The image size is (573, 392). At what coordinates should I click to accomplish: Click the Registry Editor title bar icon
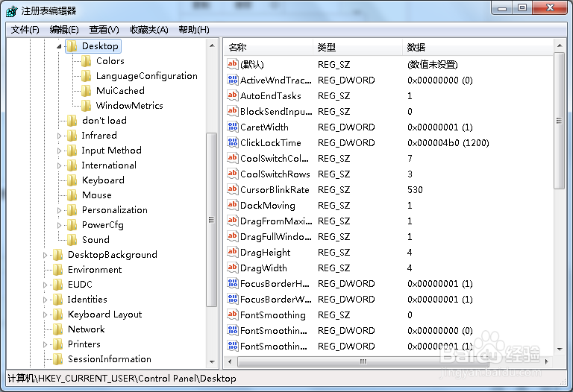click(12, 11)
